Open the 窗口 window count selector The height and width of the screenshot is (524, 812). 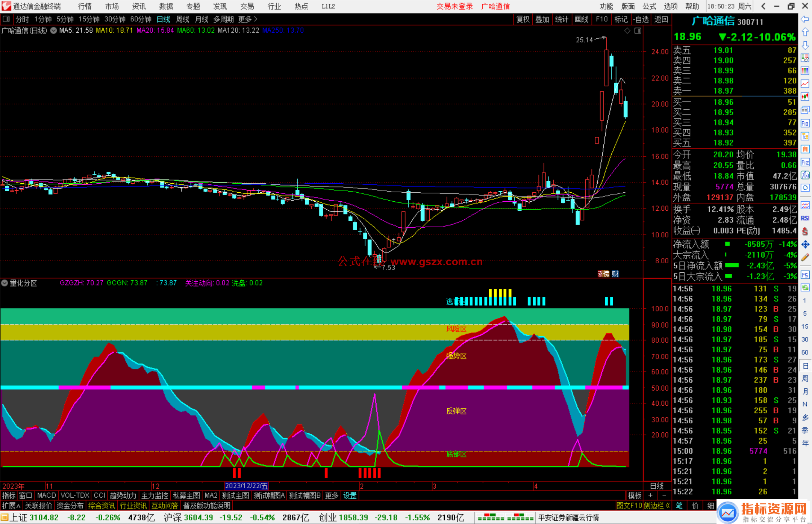click(26, 495)
